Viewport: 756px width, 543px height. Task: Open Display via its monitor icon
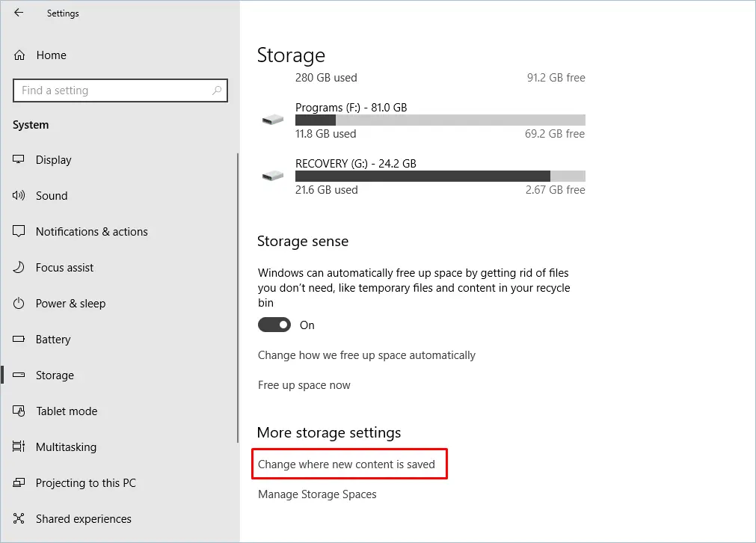[19, 160]
